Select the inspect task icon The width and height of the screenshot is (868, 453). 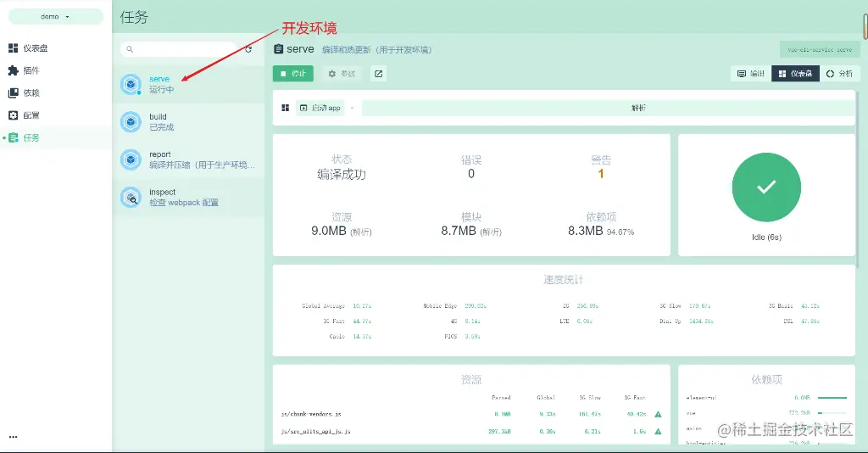(131, 197)
